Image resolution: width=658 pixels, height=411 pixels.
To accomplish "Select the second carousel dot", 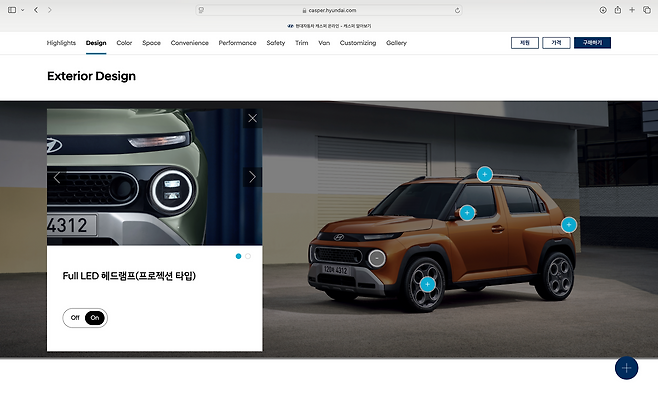I will [248, 256].
